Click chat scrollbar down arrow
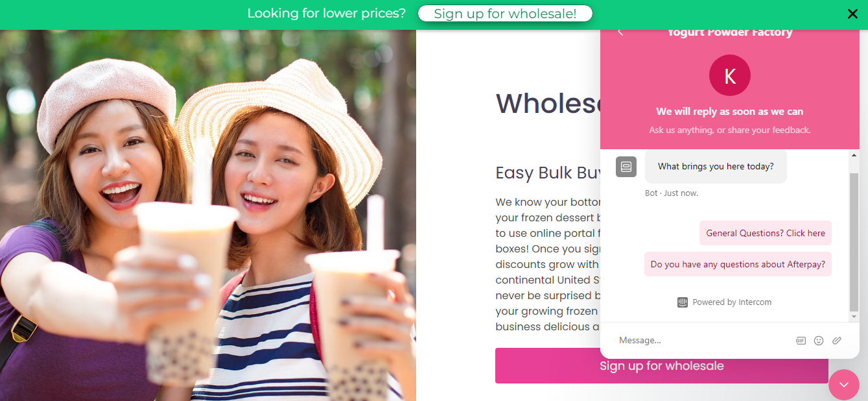The height and width of the screenshot is (401, 868). coord(854,316)
